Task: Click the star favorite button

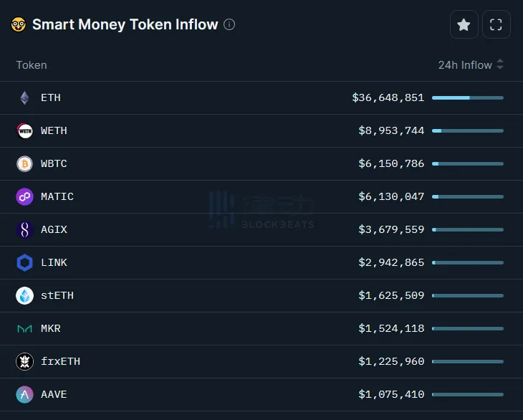Action: (464, 25)
